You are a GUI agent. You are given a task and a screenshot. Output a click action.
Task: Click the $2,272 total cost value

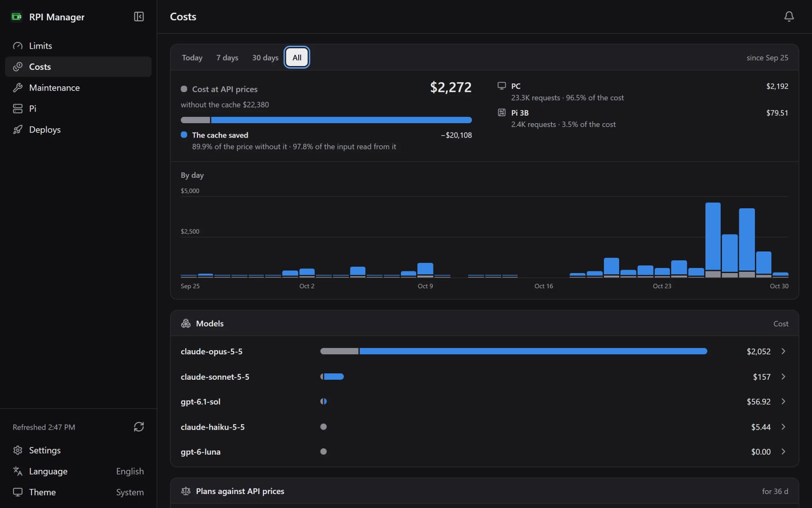click(x=450, y=87)
